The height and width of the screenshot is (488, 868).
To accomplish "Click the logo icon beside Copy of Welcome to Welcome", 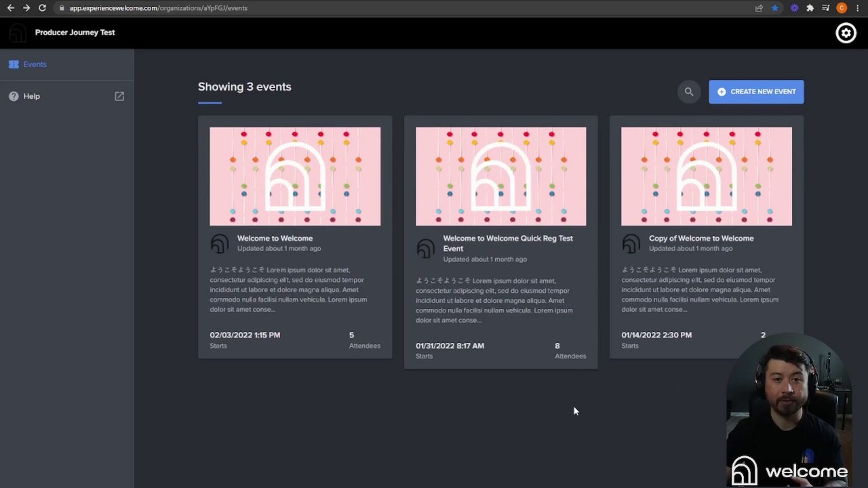I will 631,243.
